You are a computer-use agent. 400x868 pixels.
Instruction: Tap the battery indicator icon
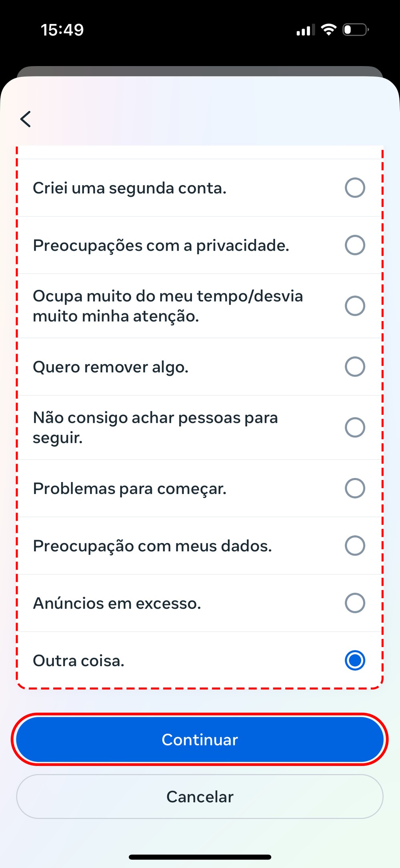[x=355, y=30]
